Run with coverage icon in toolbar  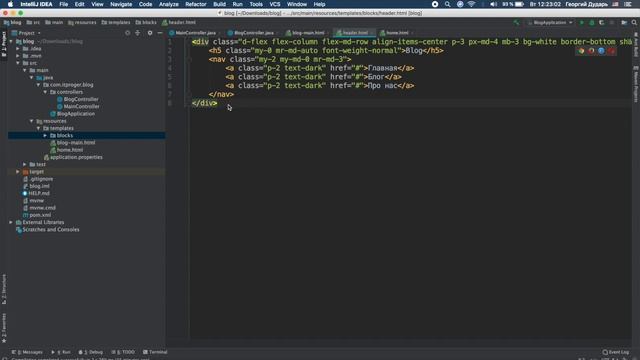click(x=601, y=22)
